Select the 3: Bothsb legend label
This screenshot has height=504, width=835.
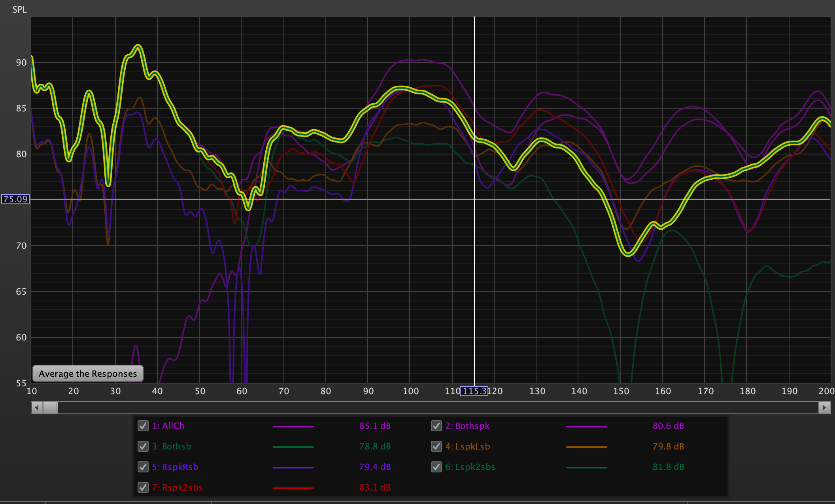[172, 446]
